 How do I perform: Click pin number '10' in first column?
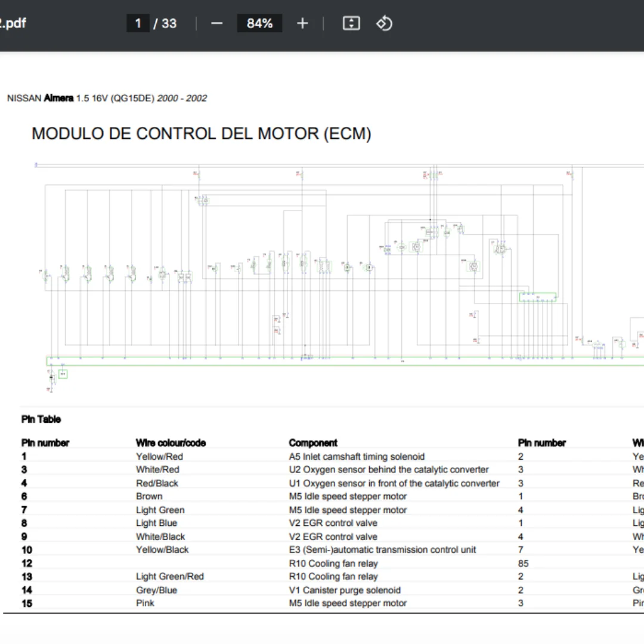click(27, 550)
